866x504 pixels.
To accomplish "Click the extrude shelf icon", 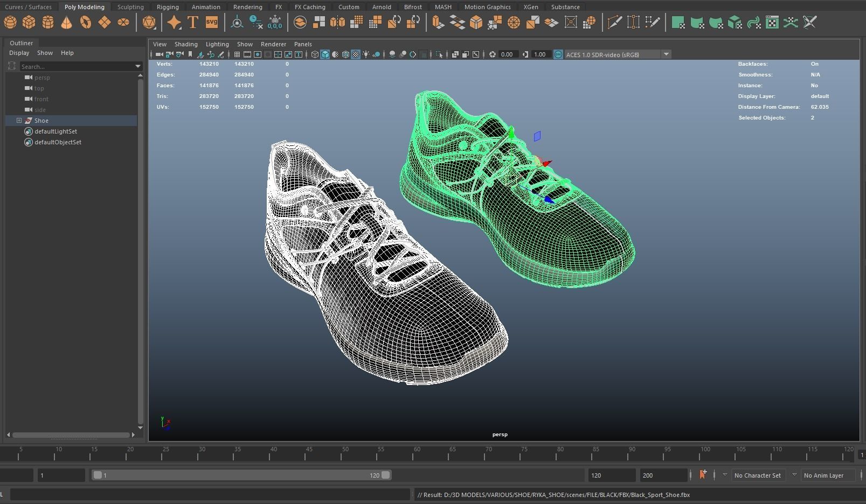I will click(439, 22).
